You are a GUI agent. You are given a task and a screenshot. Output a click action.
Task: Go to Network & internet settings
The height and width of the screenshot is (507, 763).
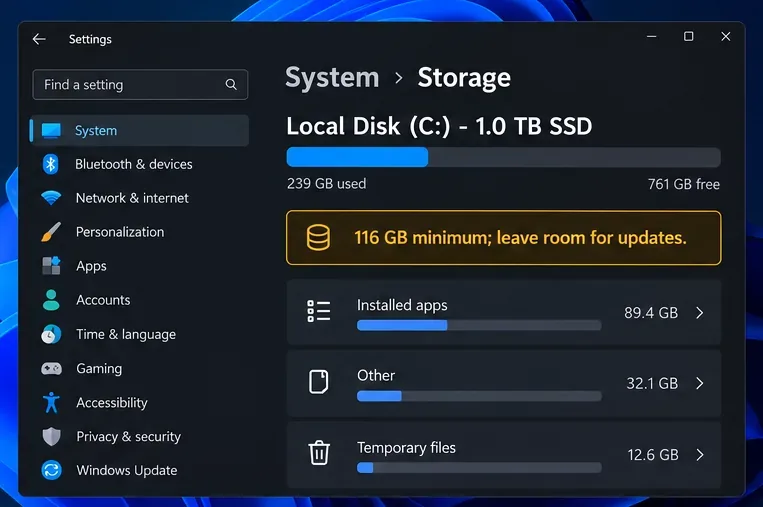click(x=140, y=198)
